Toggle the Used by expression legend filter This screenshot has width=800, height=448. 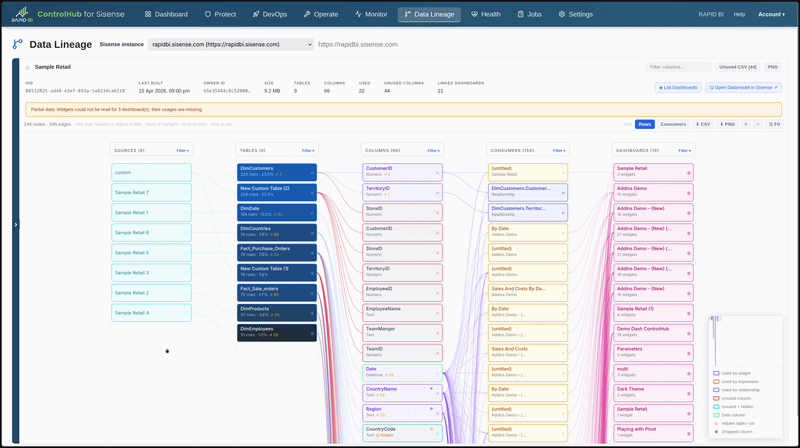tap(736, 382)
